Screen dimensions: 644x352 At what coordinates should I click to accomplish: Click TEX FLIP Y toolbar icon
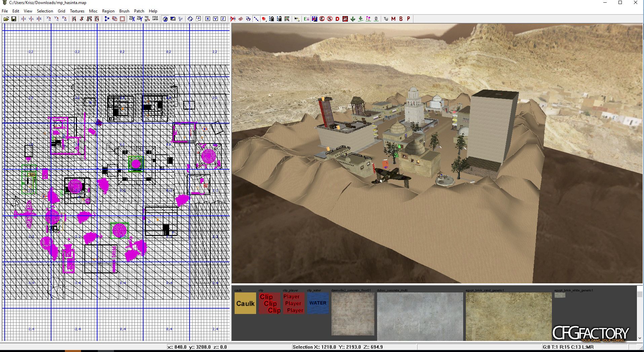pyautogui.click(x=139, y=19)
